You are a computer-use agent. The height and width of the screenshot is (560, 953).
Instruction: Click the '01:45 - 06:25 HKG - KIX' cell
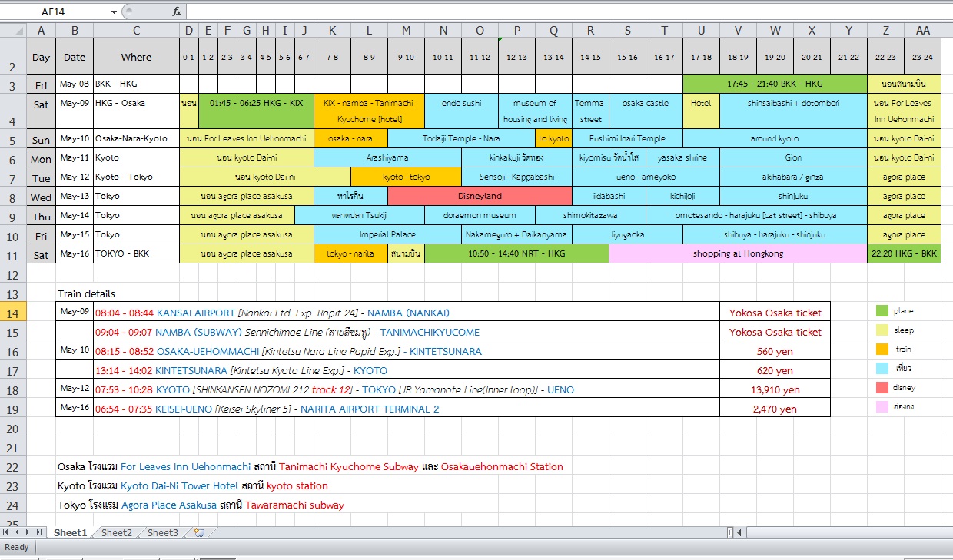click(256, 111)
